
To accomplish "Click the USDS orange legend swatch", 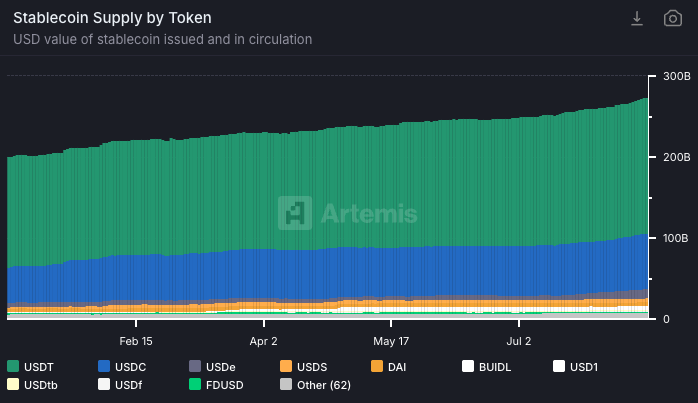I will (x=286, y=366).
